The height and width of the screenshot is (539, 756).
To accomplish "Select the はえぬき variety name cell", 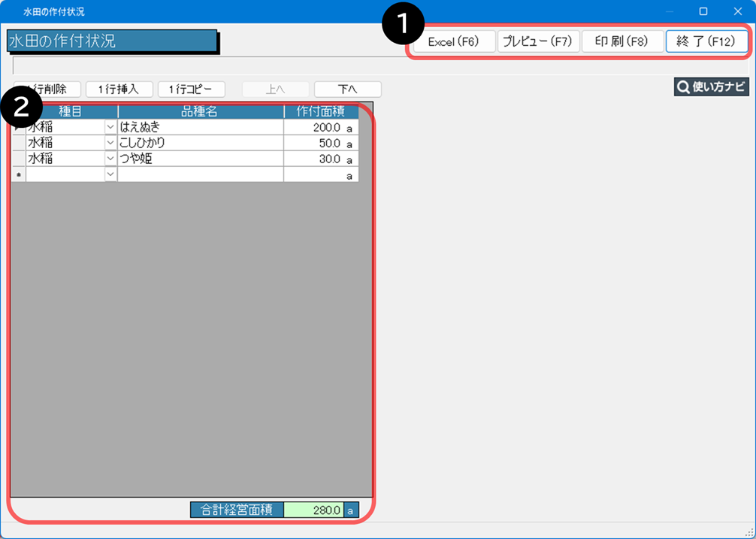I will (x=200, y=127).
